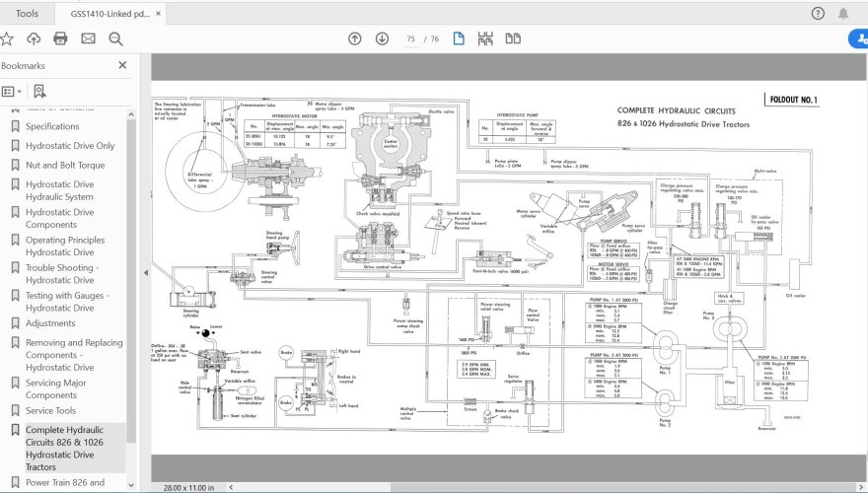Click the blue share user button

pos(859,38)
